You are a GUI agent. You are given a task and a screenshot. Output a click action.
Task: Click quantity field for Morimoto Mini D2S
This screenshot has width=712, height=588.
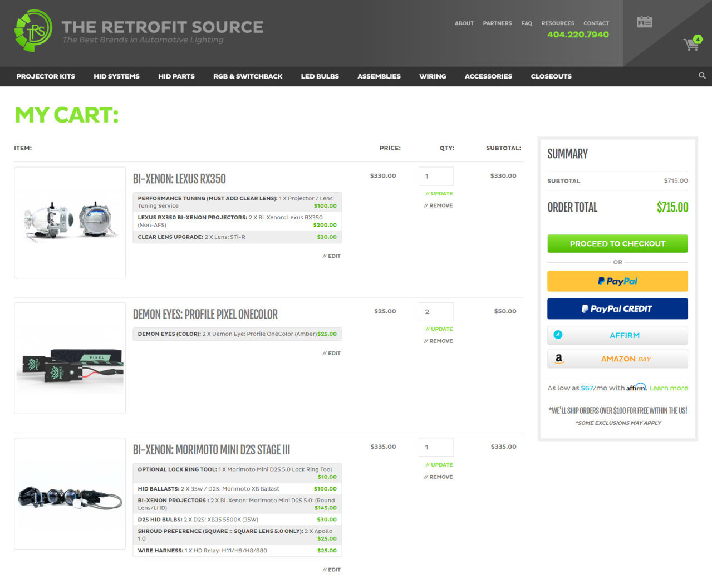click(x=436, y=447)
